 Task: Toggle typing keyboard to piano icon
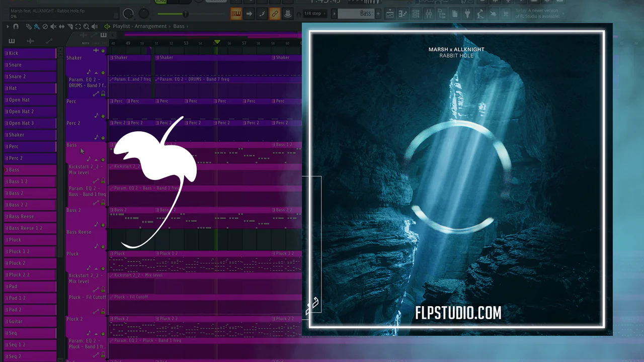click(236, 14)
